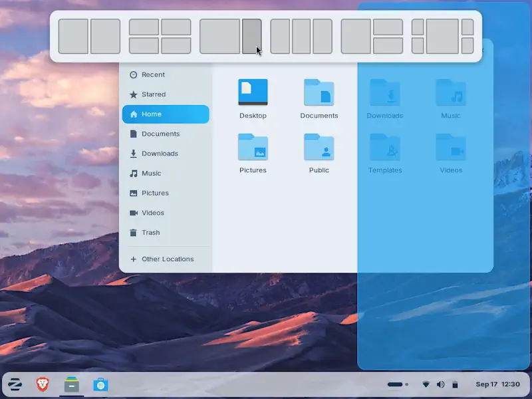Select the two-column tiling layout
Image resolution: width=532 pixels, height=399 pixels.
[x=89, y=37]
